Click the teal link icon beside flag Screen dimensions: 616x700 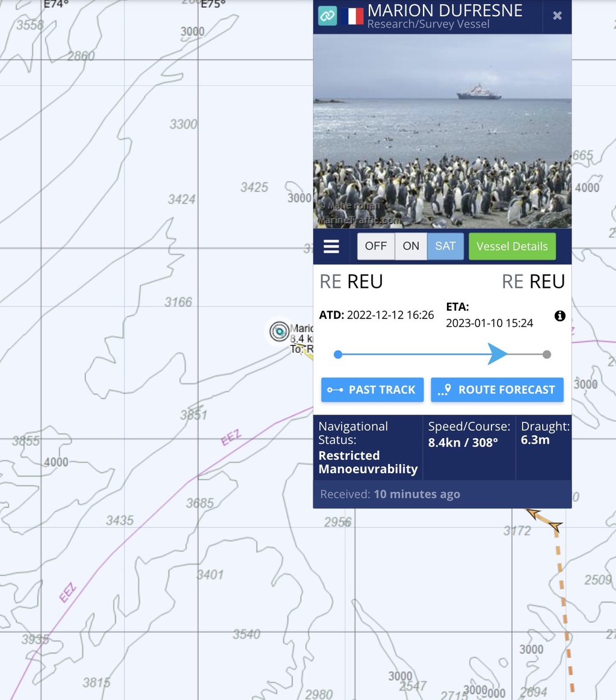327,16
